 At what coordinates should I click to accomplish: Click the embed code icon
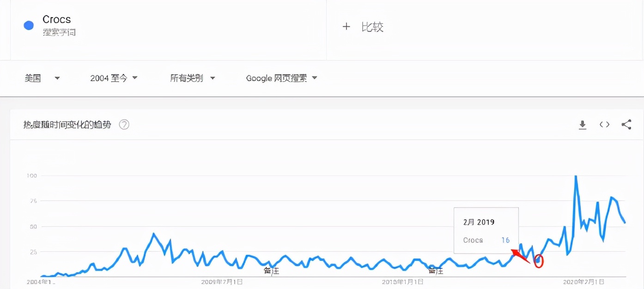pyautogui.click(x=604, y=125)
